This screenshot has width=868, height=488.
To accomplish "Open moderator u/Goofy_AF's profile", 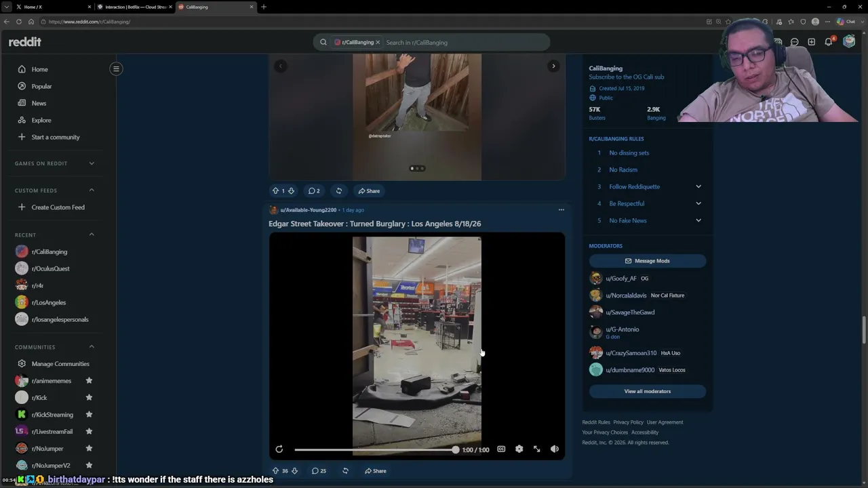I will (621, 279).
